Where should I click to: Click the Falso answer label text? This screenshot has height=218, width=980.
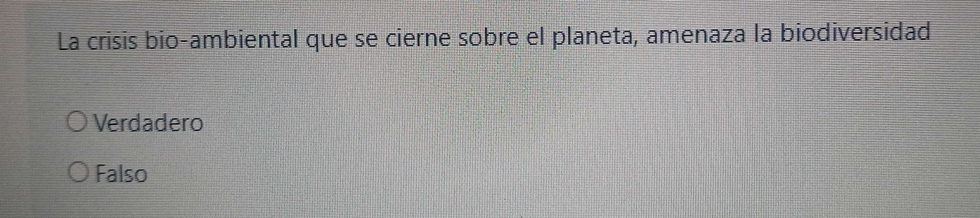pos(122,174)
